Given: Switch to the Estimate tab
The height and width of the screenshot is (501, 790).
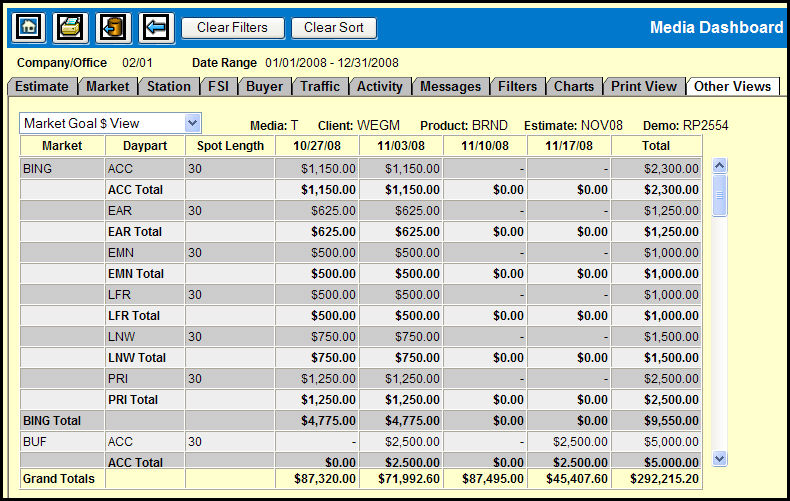Looking at the screenshot, I should coord(42,87).
